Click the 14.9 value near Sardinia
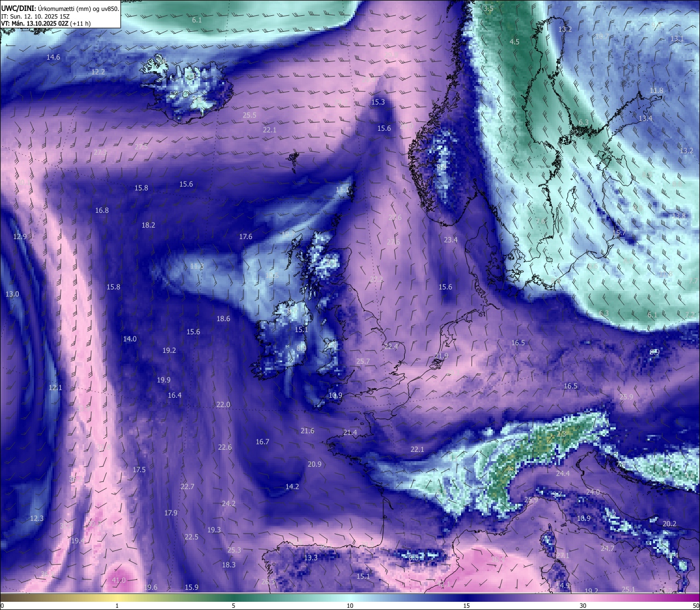Image resolution: width=700 pixels, height=610 pixels. (563, 585)
